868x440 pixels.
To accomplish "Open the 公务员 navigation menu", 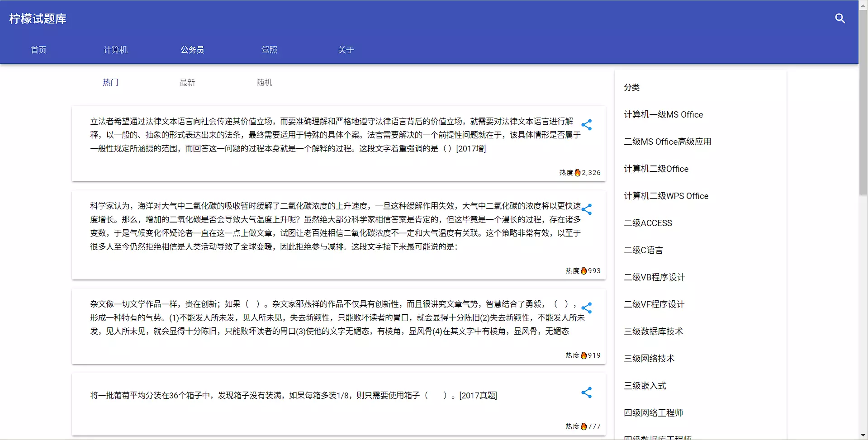I will click(x=192, y=50).
